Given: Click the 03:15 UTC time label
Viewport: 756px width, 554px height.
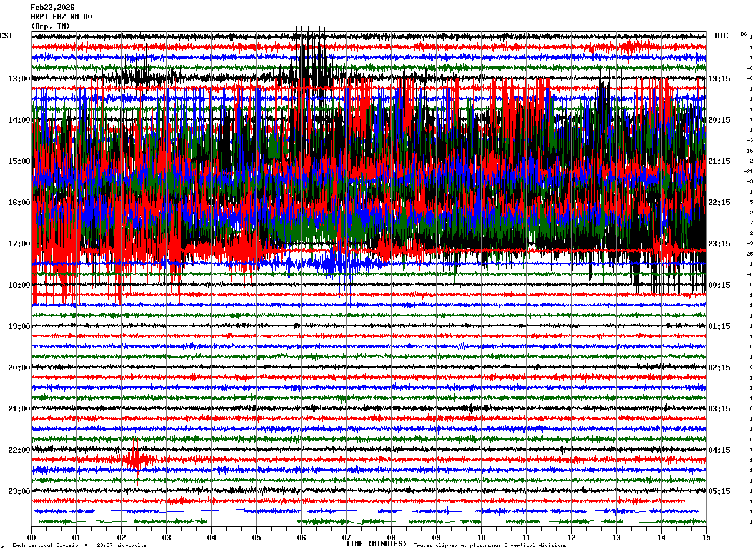Looking at the screenshot, I should [719, 409].
